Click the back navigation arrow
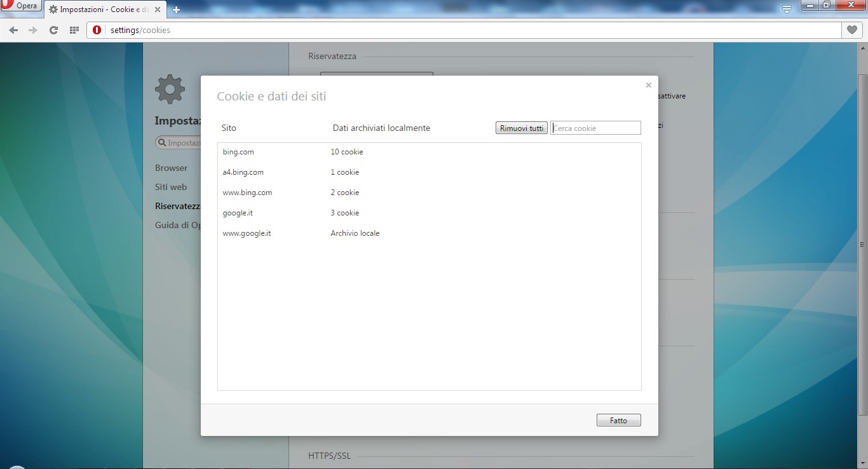 (x=13, y=30)
